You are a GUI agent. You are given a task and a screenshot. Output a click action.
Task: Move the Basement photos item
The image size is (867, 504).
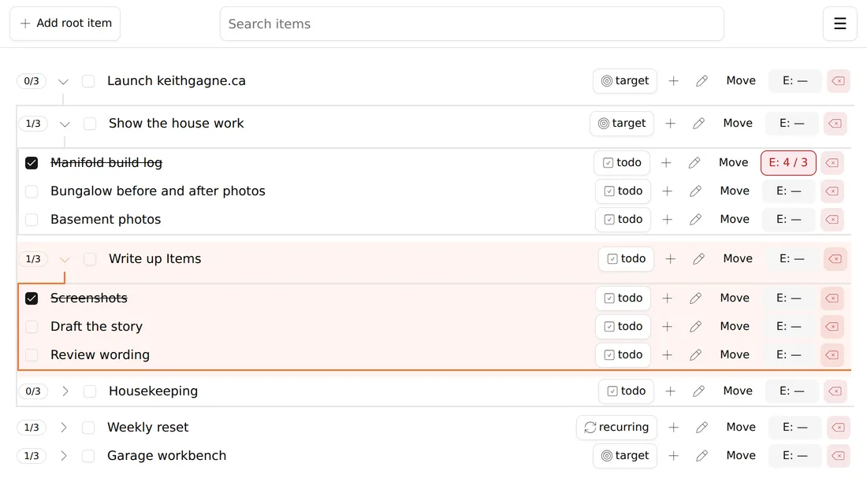coord(735,220)
